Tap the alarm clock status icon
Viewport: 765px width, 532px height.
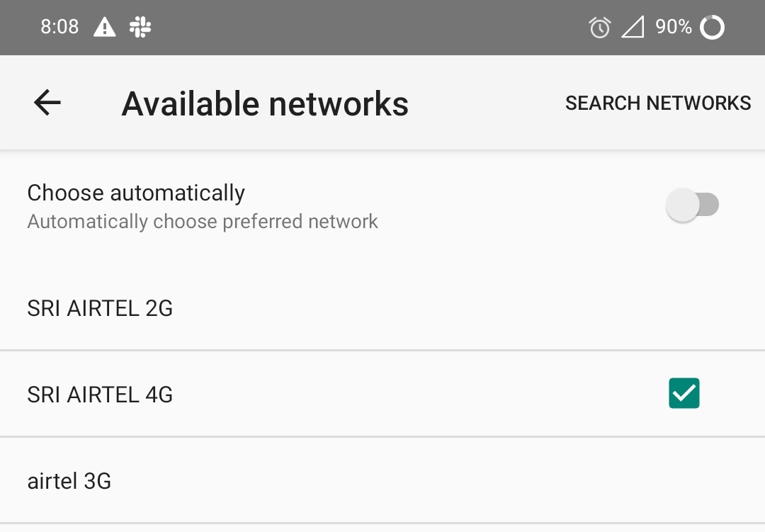tap(600, 27)
